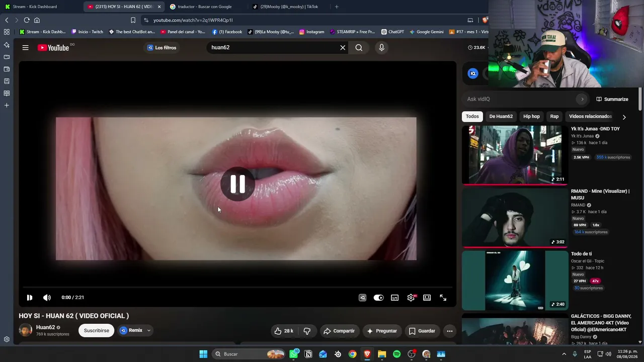Go back with the browser back arrow
This screenshot has width=644, height=362.
pyautogui.click(x=7, y=20)
